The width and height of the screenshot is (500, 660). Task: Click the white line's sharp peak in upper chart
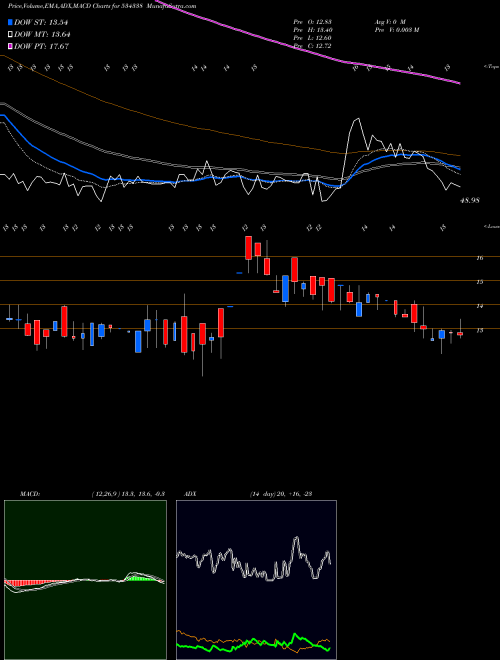pyautogui.click(x=358, y=119)
